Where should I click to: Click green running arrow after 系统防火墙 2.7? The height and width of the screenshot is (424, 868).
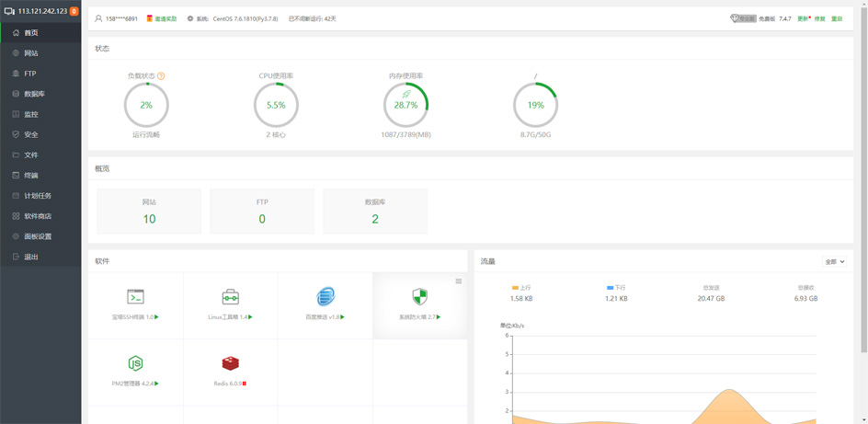coord(439,317)
